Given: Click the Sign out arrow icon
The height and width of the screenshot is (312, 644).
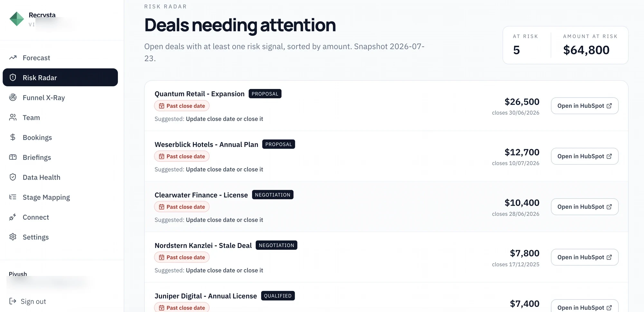Looking at the screenshot, I should [x=13, y=301].
